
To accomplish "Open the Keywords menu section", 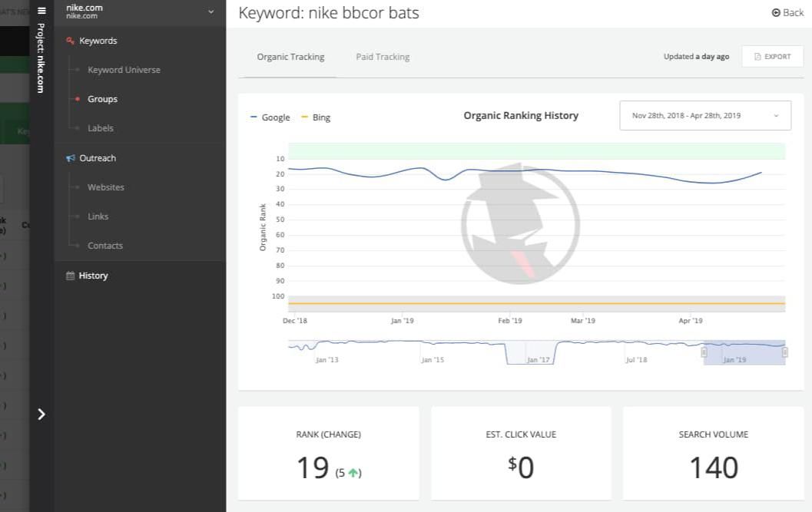I will pos(98,41).
